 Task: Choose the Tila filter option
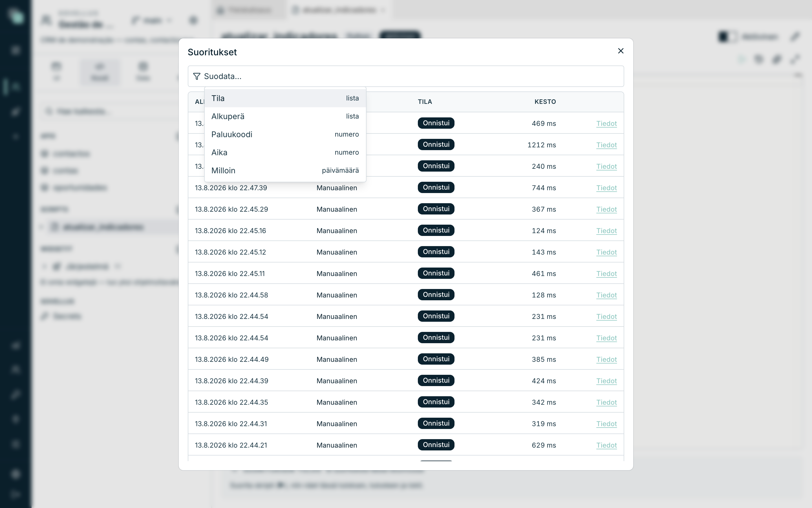coord(285,98)
